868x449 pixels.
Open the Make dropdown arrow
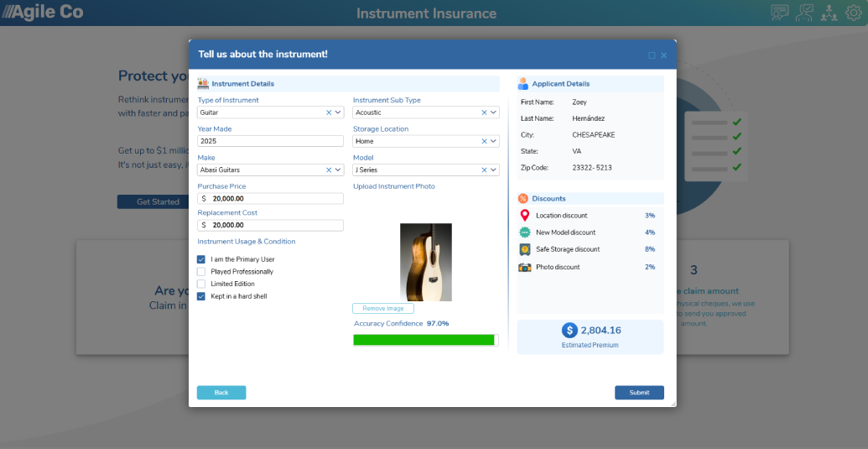338,170
